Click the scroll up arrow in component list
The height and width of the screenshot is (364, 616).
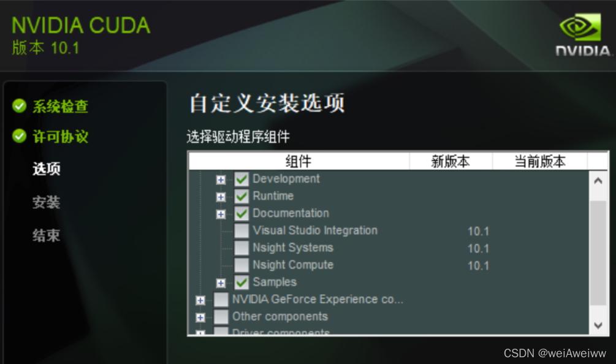coord(598,181)
